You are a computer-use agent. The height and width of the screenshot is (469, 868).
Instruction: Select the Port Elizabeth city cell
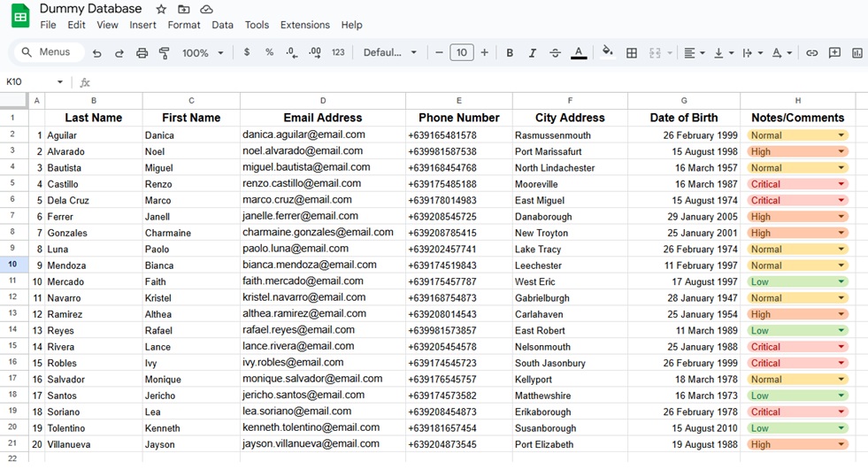click(570, 444)
